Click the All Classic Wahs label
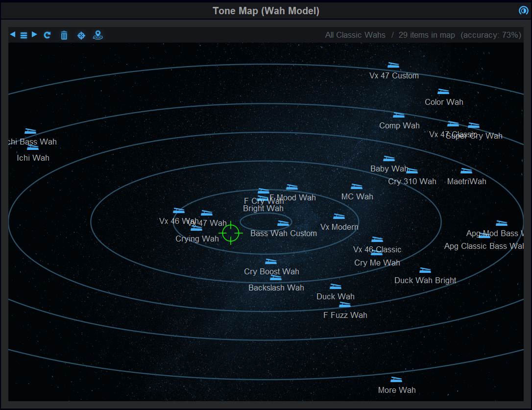This screenshot has height=410, width=532. [355, 35]
